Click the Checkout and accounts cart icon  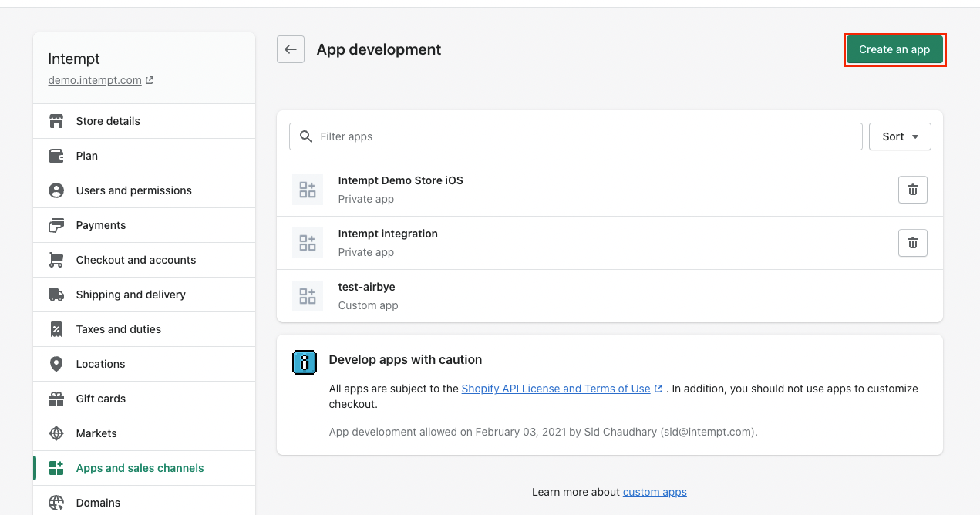56,260
